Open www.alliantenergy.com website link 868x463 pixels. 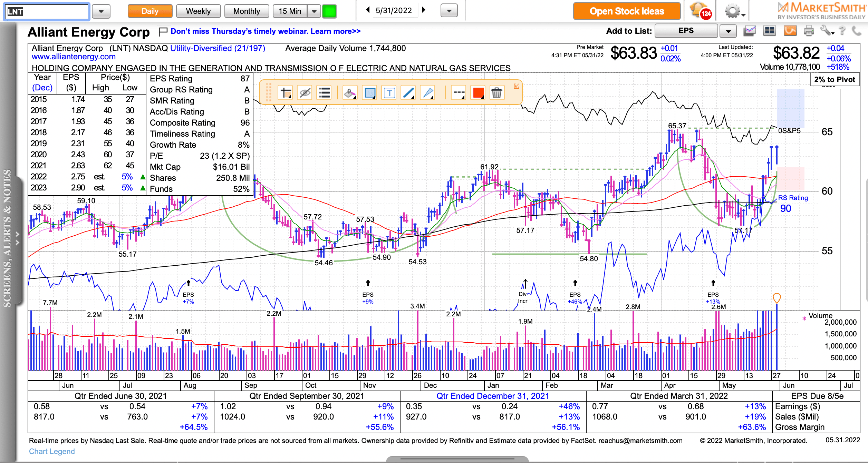[74, 57]
